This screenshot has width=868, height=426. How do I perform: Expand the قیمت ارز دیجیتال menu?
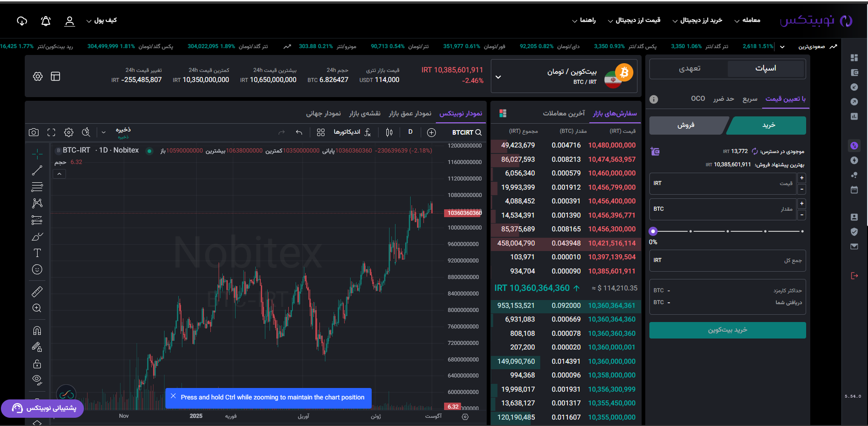[634, 20]
